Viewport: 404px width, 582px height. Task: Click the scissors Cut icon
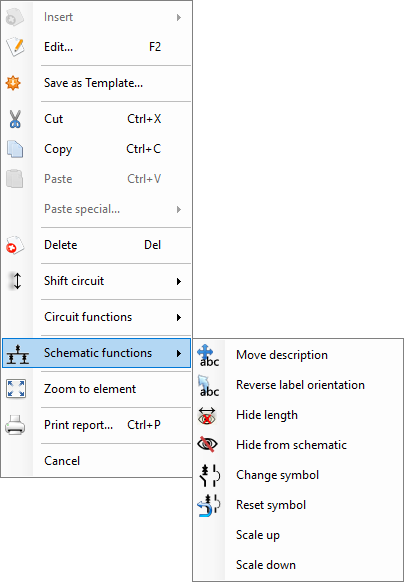tap(15, 119)
